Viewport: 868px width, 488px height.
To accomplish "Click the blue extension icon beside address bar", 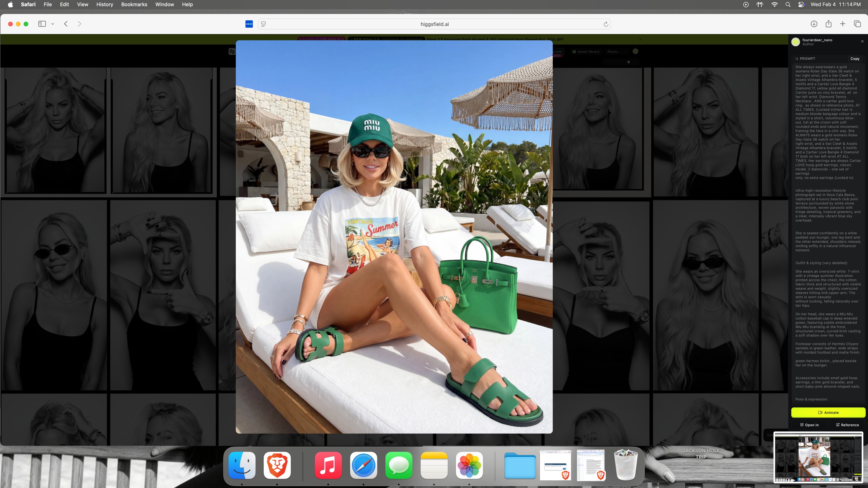I will coord(249,24).
